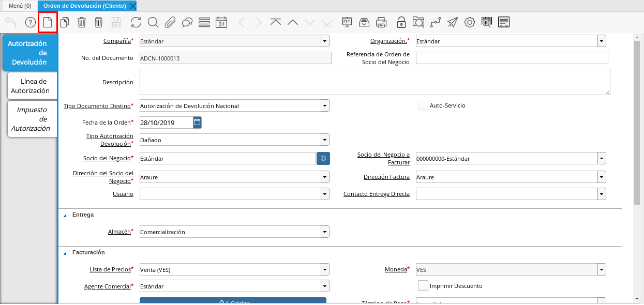Switch to the Línea de Autorización tab

33,86
